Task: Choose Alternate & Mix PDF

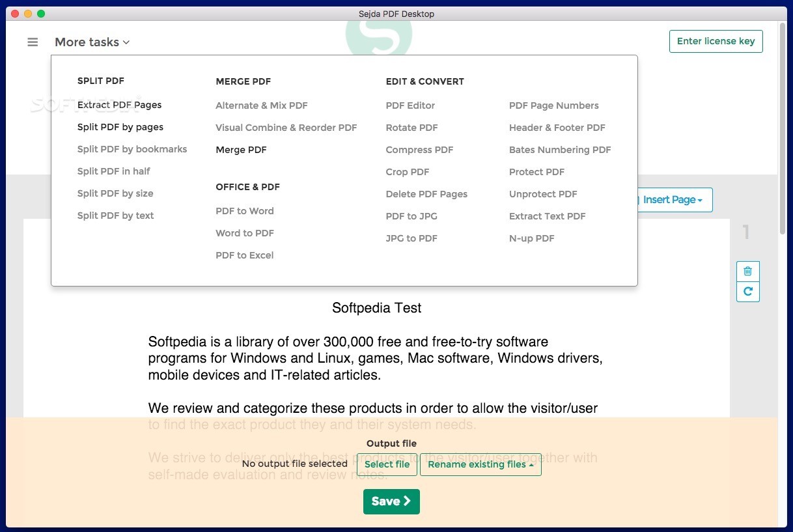Action: pos(262,105)
